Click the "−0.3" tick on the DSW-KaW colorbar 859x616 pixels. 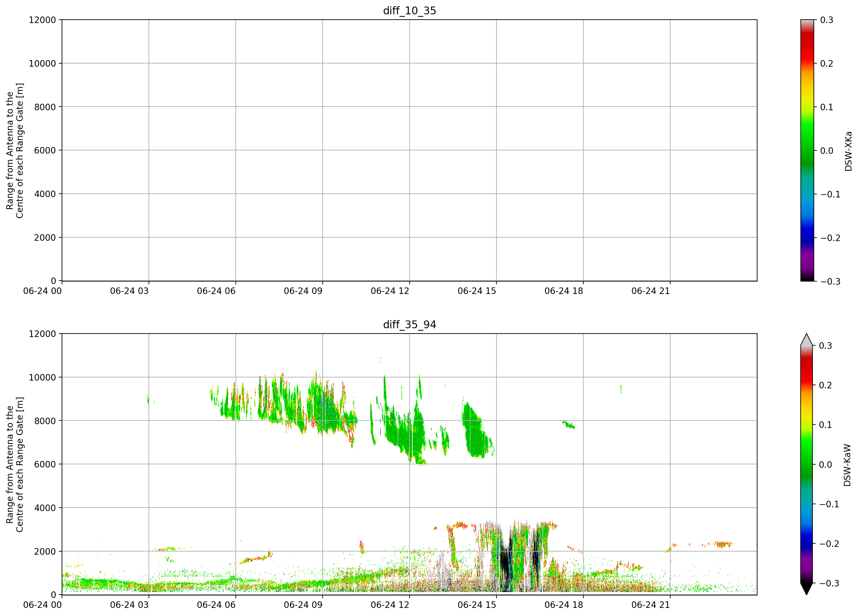[829, 583]
